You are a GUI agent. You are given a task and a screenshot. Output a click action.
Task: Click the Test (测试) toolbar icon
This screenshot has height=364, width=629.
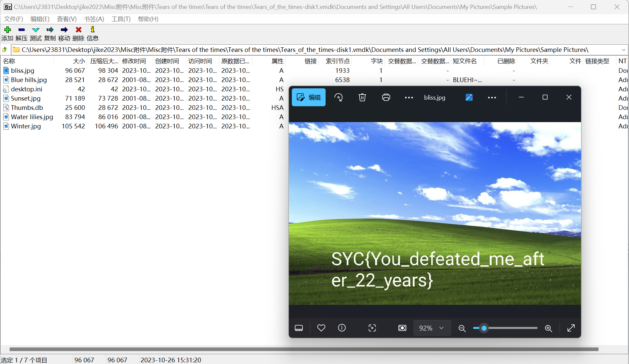tap(36, 30)
